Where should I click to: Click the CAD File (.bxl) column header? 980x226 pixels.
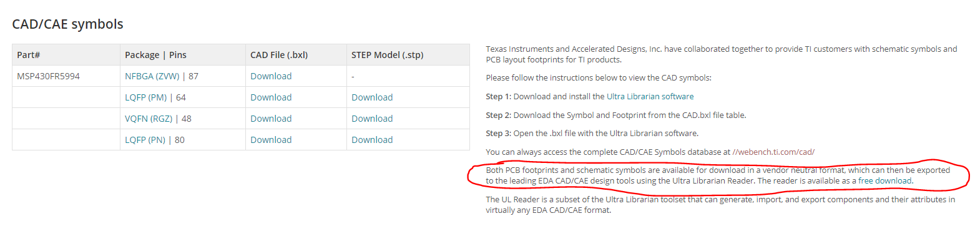point(279,55)
